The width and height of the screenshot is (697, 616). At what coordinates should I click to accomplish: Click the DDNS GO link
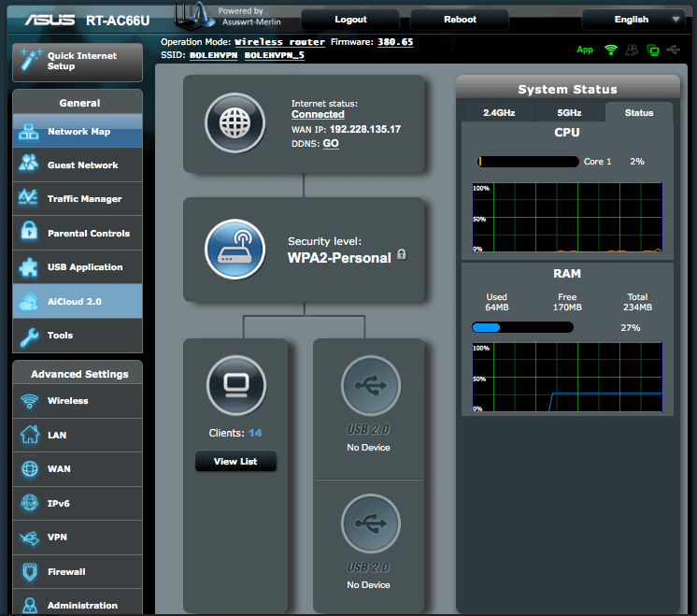[331, 144]
